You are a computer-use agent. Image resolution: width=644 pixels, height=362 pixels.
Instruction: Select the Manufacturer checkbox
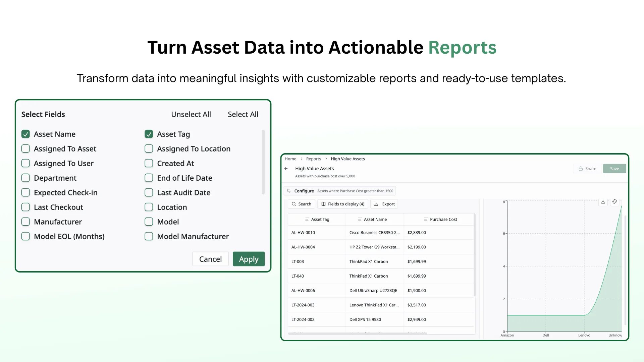pyautogui.click(x=25, y=222)
